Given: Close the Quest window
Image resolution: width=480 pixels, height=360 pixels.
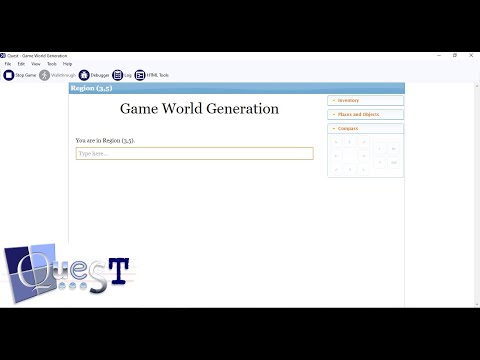Looking at the screenshot, I should [471, 55].
